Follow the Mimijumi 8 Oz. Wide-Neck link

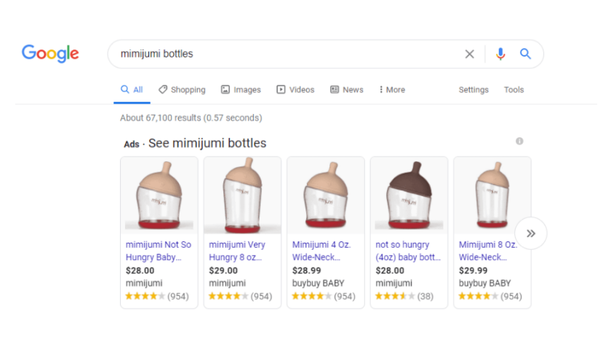pyautogui.click(x=488, y=251)
